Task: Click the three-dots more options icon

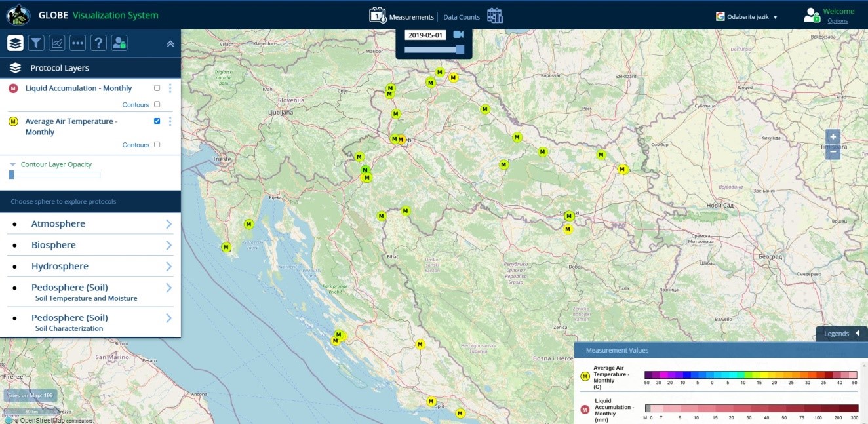Action: (x=78, y=43)
